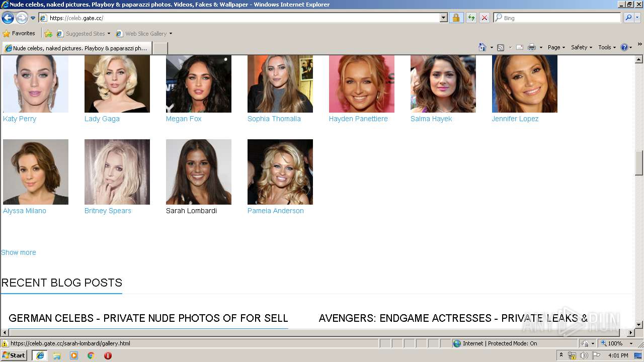Open the Pamela Anderson link
This screenshot has width=644, height=362.
pyautogui.click(x=276, y=211)
